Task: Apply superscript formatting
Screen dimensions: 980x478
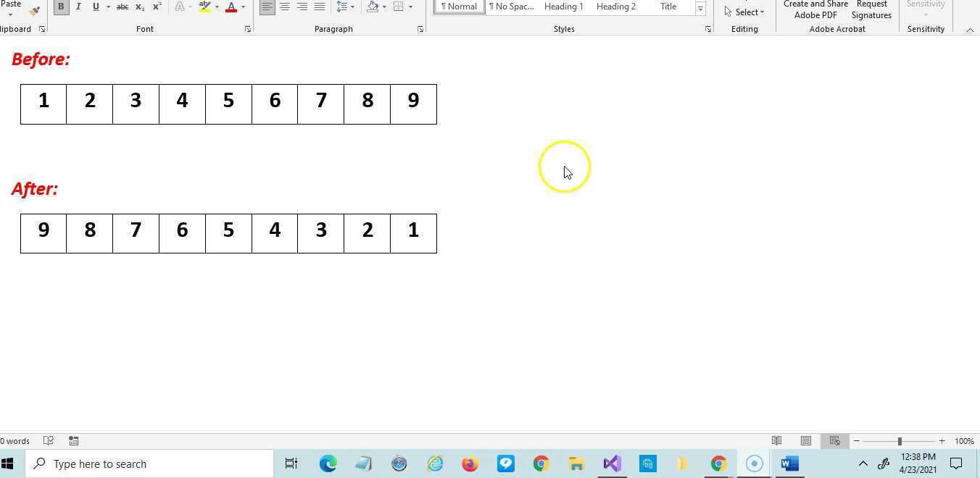Action: click(157, 7)
